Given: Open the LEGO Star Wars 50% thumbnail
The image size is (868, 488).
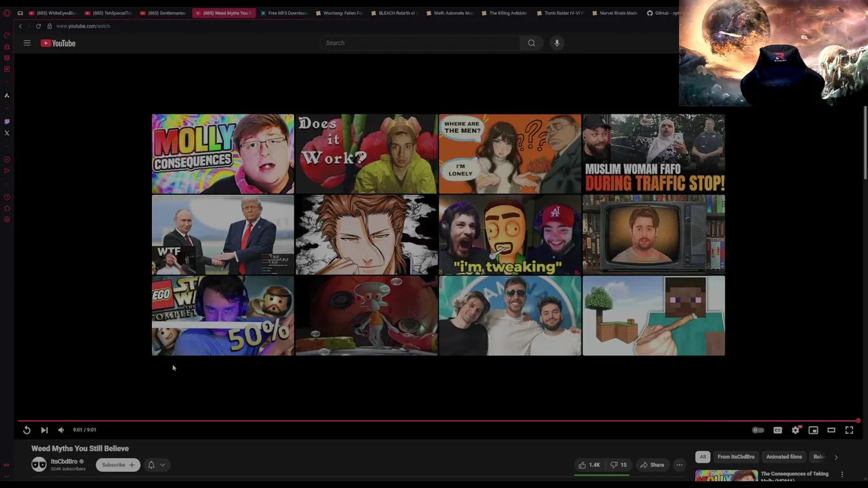Looking at the screenshot, I should (x=223, y=316).
